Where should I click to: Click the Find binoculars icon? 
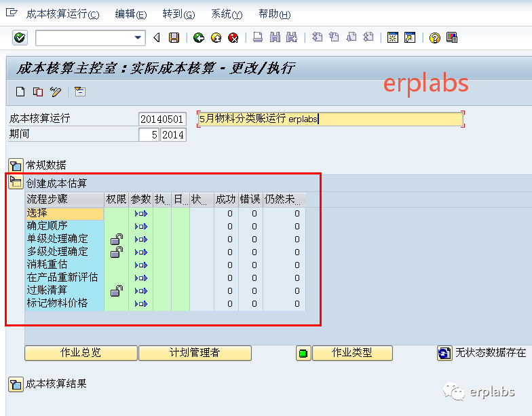tap(275, 37)
